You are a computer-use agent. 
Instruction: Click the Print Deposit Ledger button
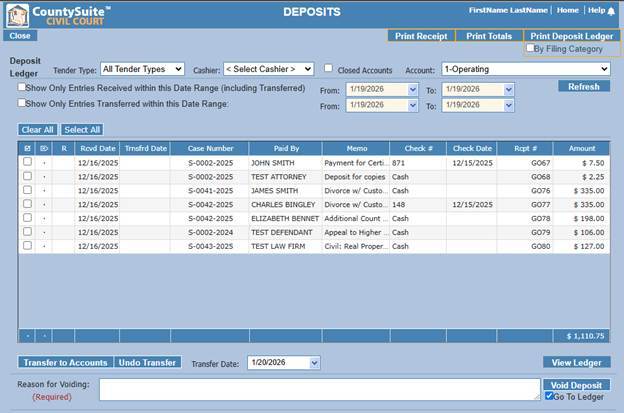point(571,36)
